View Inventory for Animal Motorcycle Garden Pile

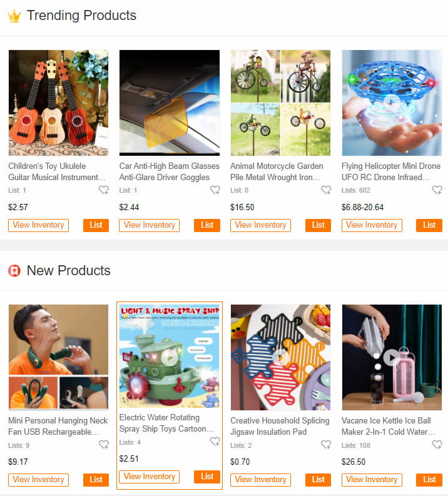(x=260, y=225)
